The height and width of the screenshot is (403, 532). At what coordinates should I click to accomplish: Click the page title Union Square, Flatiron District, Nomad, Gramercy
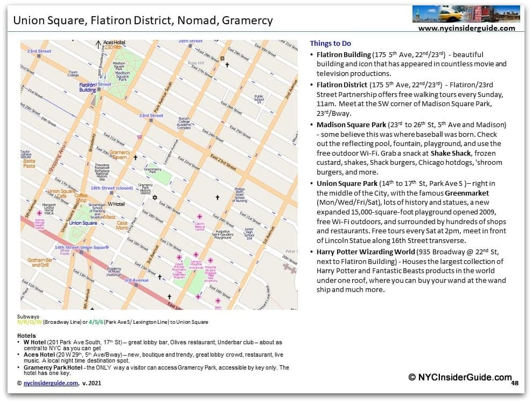click(143, 20)
